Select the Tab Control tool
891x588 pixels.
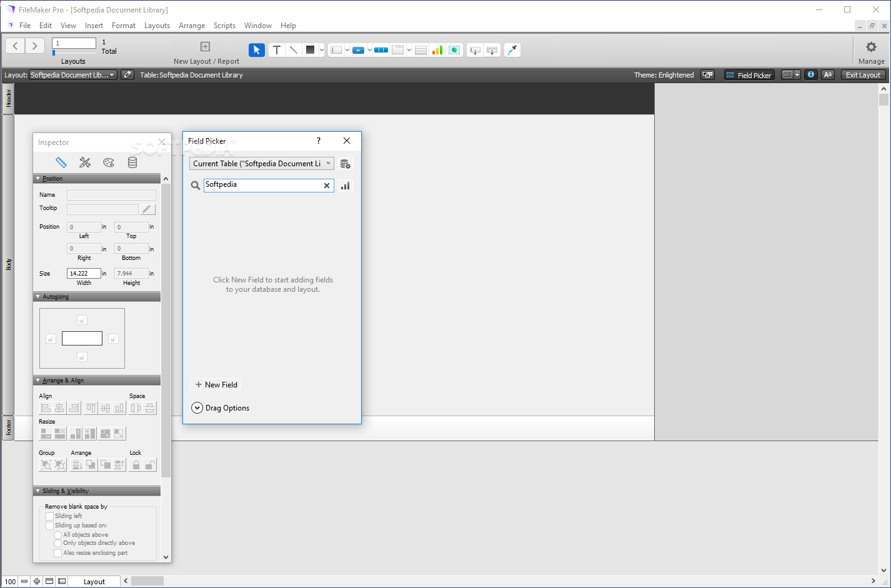pyautogui.click(x=398, y=50)
